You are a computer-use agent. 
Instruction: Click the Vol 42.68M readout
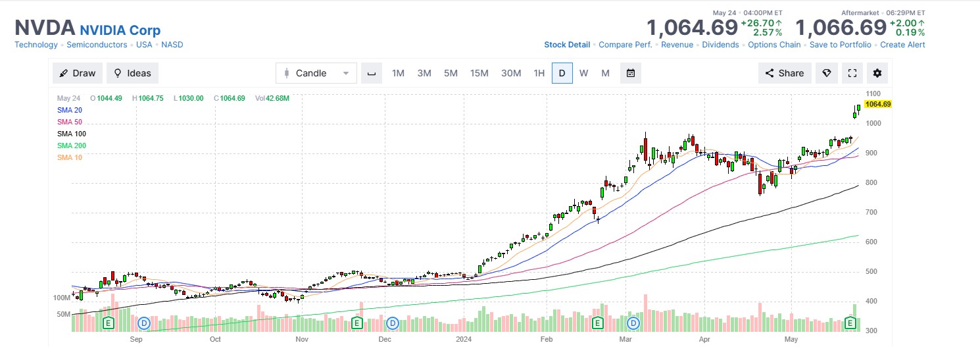[x=272, y=98]
